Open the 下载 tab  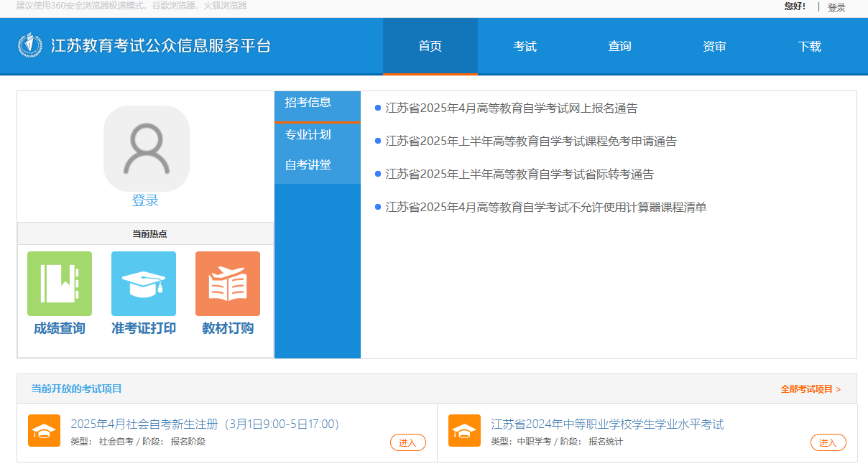coord(808,46)
